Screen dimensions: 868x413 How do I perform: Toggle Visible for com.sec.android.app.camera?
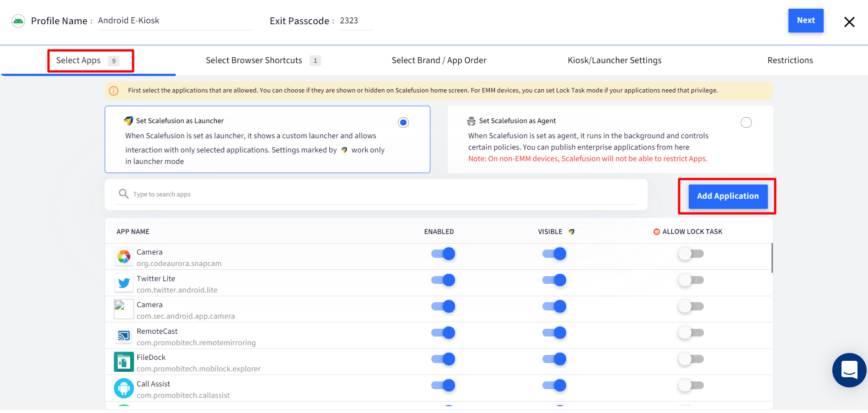(x=554, y=306)
